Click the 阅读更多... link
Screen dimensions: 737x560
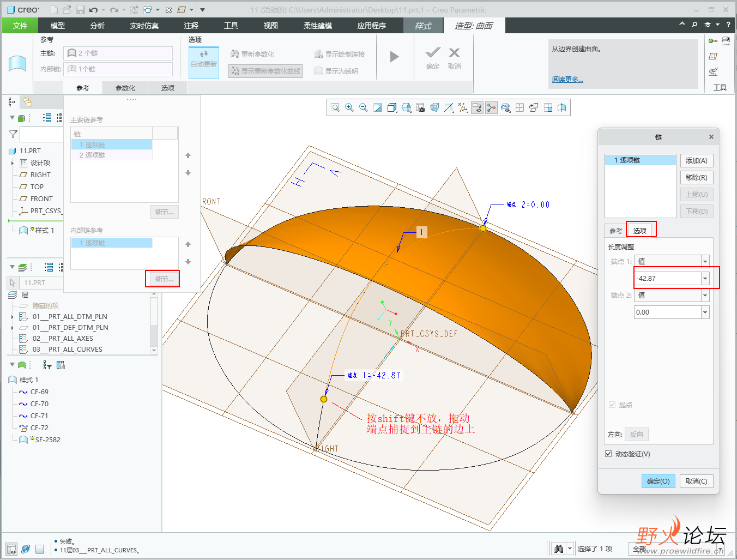tap(567, 80)
